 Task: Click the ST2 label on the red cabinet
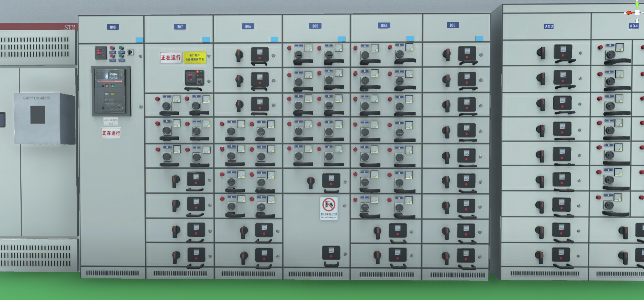[69, 27]
